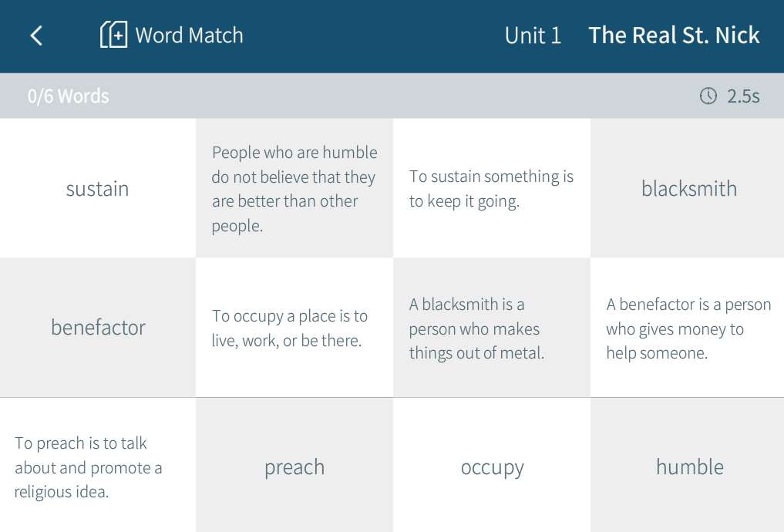Click the 'Word Match' title text

pos(189,35)
